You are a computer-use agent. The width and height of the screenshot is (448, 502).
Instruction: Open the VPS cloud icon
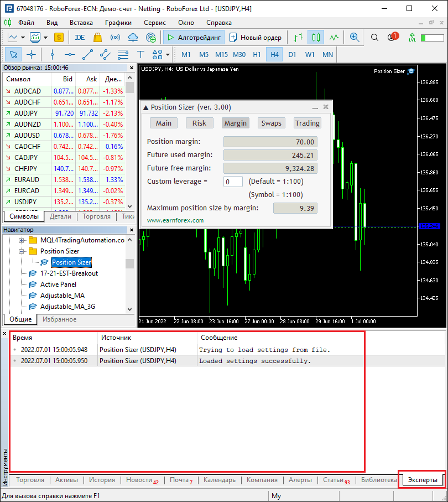point(133,38)
